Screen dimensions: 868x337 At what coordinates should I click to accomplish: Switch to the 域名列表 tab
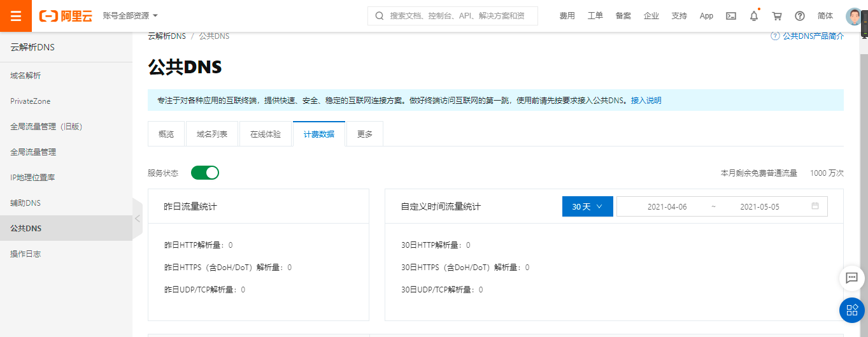click(212, 134)
